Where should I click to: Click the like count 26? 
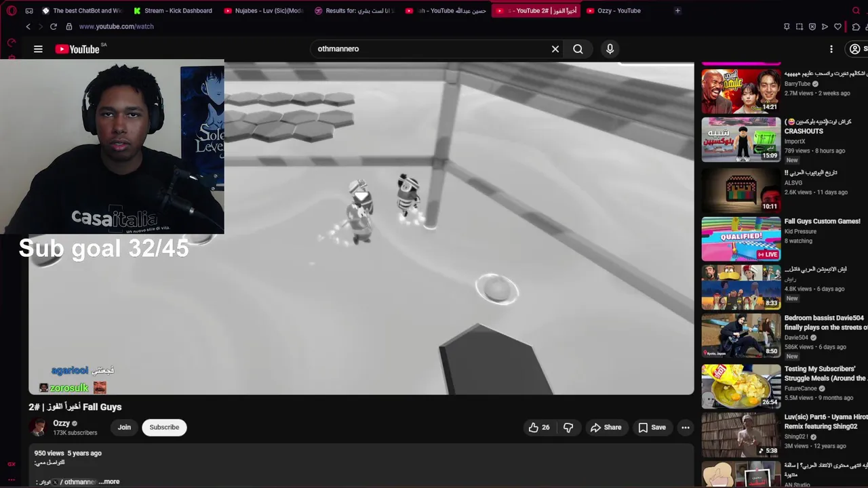(x=546, y=427)
